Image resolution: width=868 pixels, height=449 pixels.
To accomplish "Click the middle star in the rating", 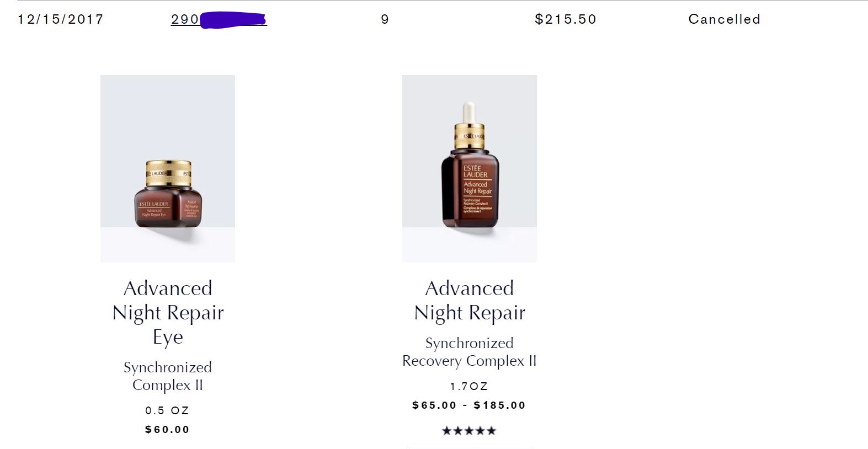I will [x=469, y=431].
